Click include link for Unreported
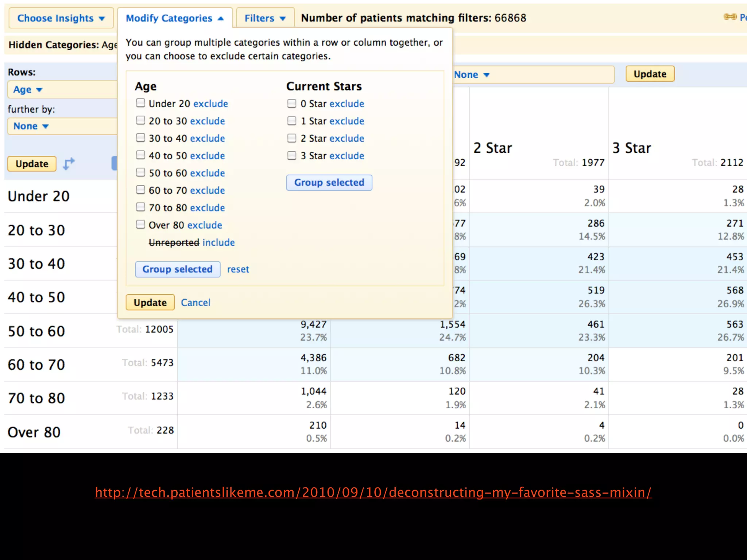The image size is (747, 560). point(218,242)
